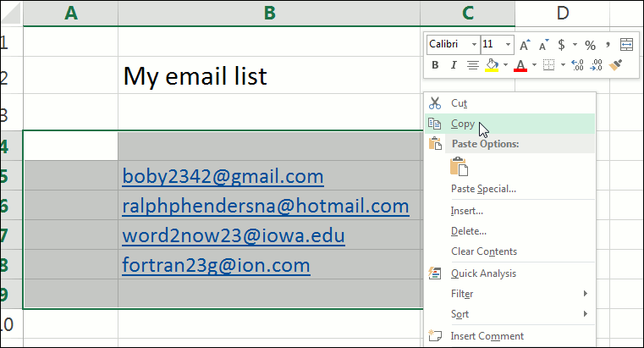Toggle Italic formatting in mini toolbar
Viewport: 644px width, 348px height.
pos(454,65)
